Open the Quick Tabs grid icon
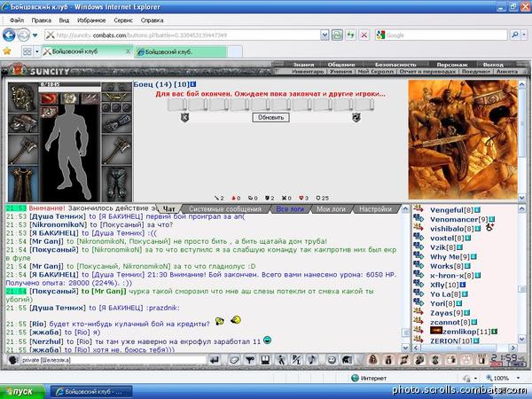Screen dimensions: 532x399 tap(27, 51)
